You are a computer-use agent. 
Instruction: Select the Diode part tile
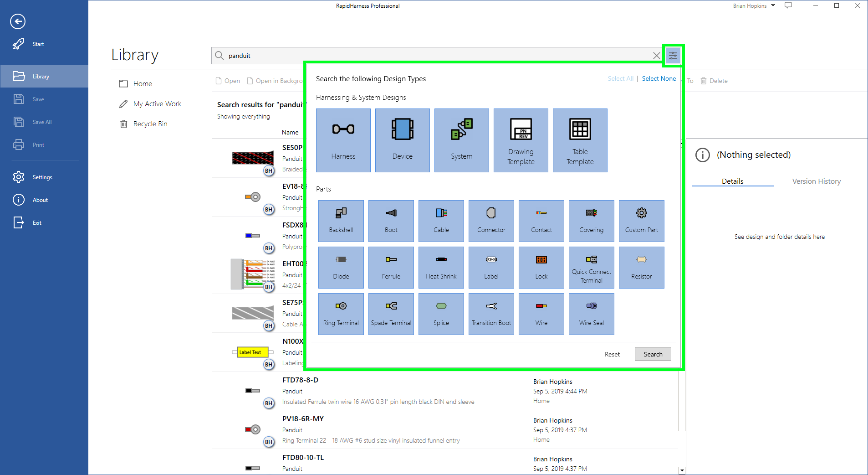click(x=341, y=268)
